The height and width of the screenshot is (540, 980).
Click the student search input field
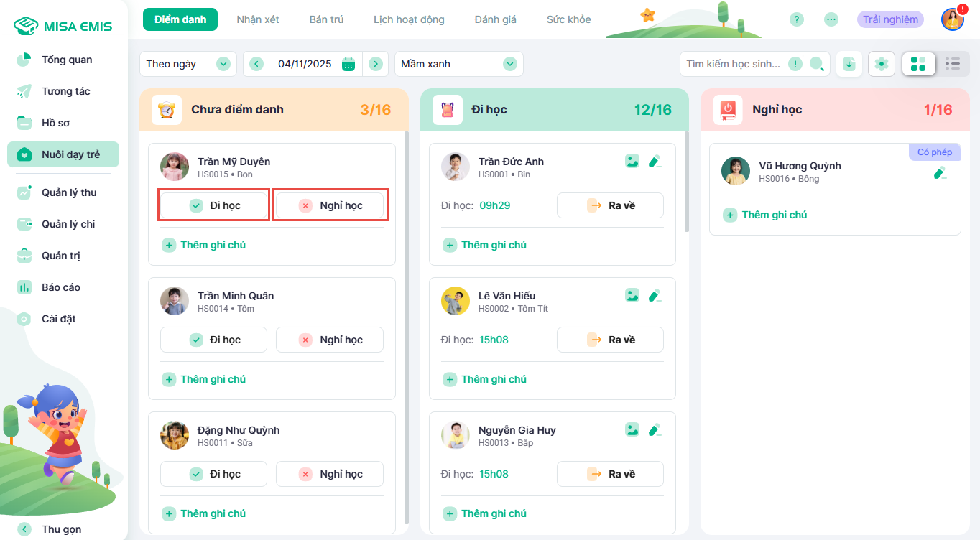[x=733, y=64]
